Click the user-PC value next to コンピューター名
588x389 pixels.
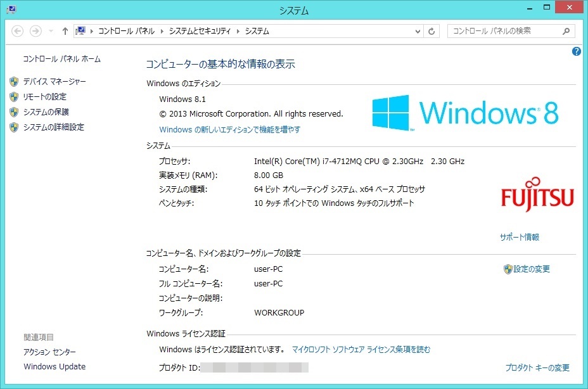pyautogui.click(x=269, y=269)
